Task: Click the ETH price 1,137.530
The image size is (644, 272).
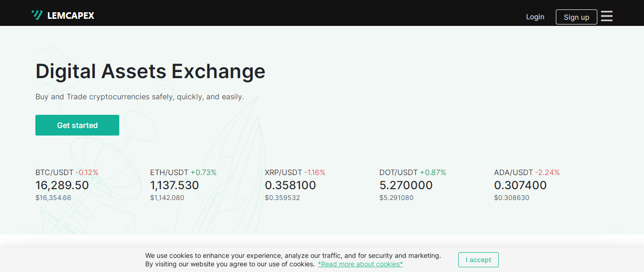Action: pyautogui.click(x=174, y=185)
